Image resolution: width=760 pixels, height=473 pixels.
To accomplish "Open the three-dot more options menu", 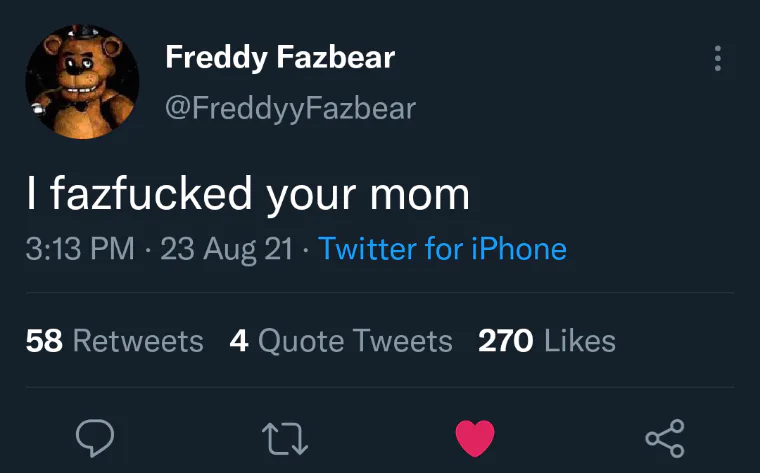I will click(718, 59).
